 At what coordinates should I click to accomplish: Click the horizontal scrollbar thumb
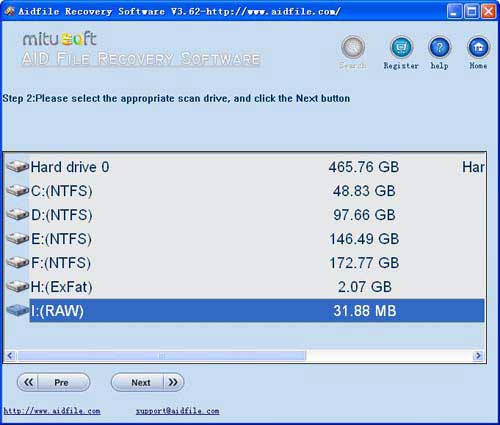[162, 356]
